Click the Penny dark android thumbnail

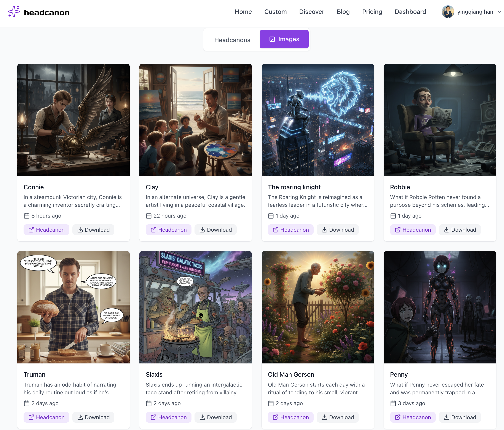tap(440, 307)
